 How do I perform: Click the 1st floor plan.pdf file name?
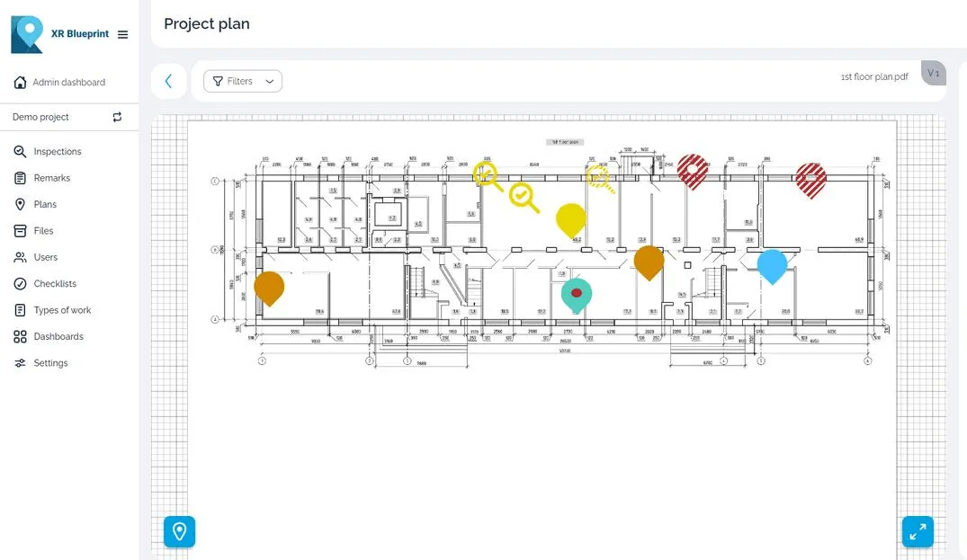[874, 77]
